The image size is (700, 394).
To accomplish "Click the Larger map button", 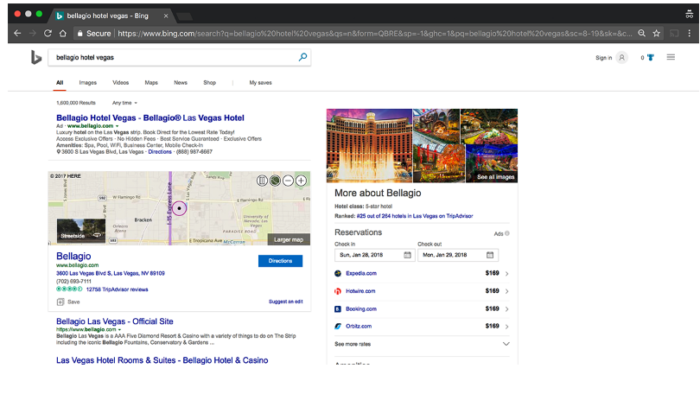I will [x=288, y=240].
